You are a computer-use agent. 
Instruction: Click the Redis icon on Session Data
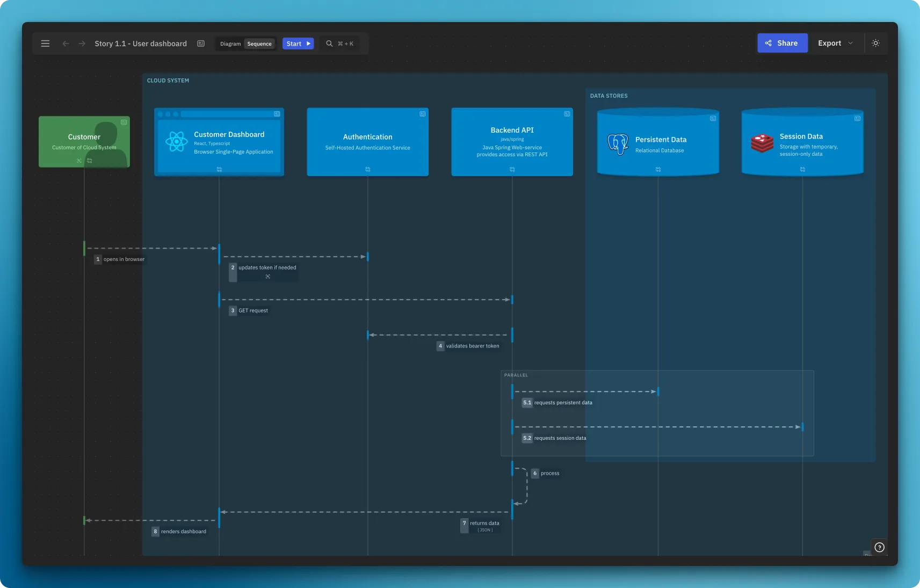point(762,143)
